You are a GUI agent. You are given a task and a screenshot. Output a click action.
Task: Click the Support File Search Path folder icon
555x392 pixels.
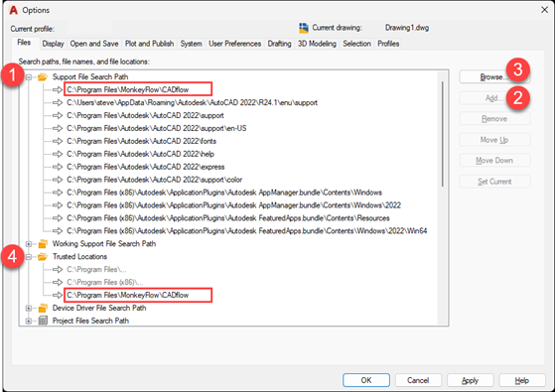(43, 76)
